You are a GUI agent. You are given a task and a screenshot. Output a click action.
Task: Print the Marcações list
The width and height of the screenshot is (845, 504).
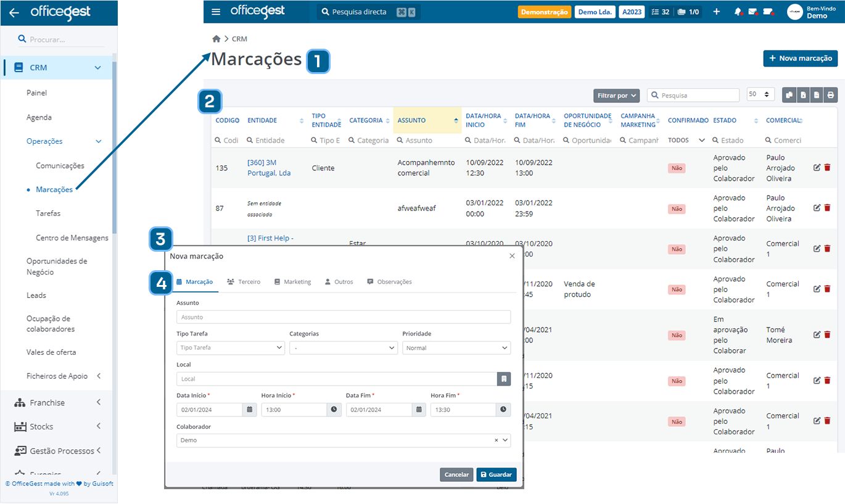point(831,94)
